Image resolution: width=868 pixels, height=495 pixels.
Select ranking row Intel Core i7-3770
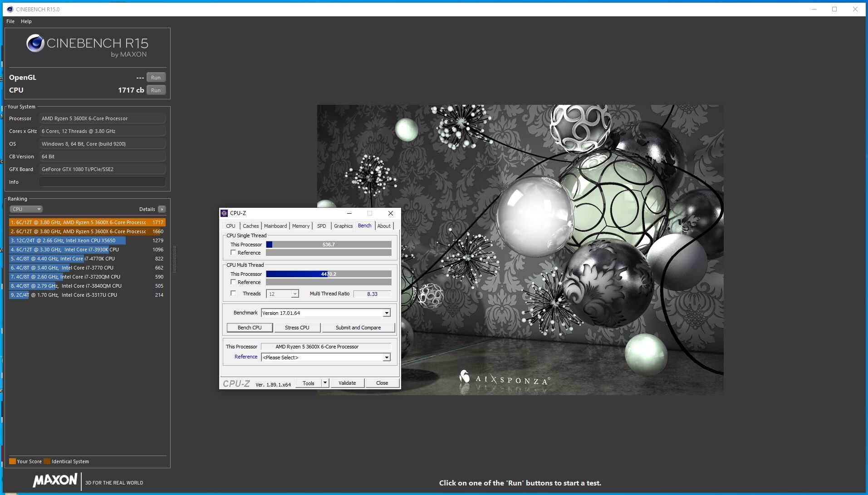pyautogui.click(x=87, y=268)
